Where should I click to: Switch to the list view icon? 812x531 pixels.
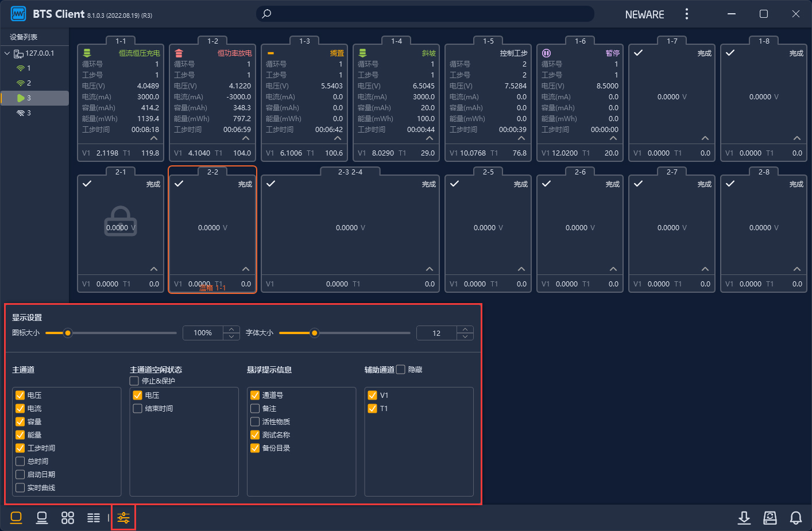click(94, 518)
